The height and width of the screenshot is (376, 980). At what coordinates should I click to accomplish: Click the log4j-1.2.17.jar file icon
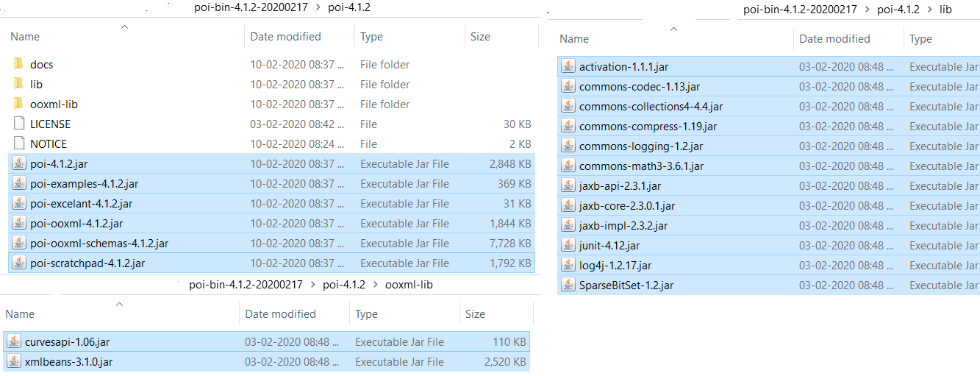click(568, 265)
